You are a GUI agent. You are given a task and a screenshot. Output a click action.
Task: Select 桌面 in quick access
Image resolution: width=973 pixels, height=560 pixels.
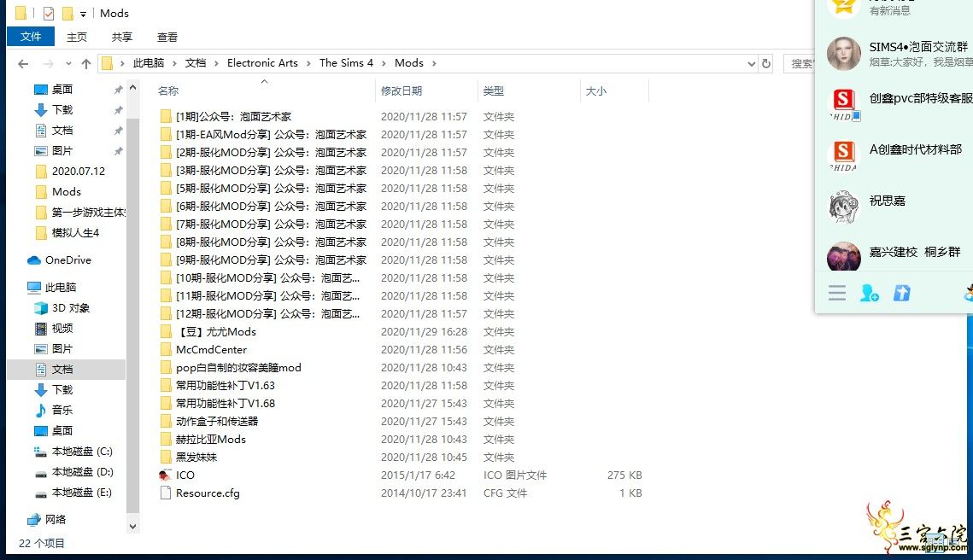coord(62,90)
